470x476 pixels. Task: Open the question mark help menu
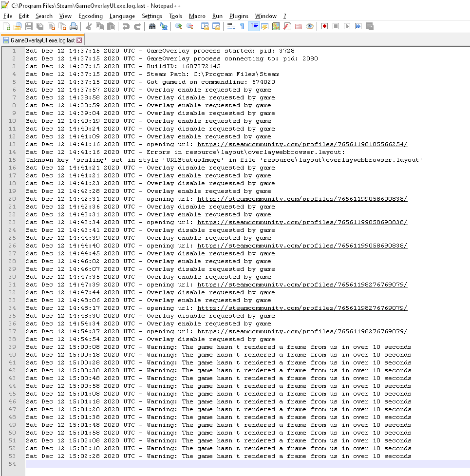tap(285, 16)
